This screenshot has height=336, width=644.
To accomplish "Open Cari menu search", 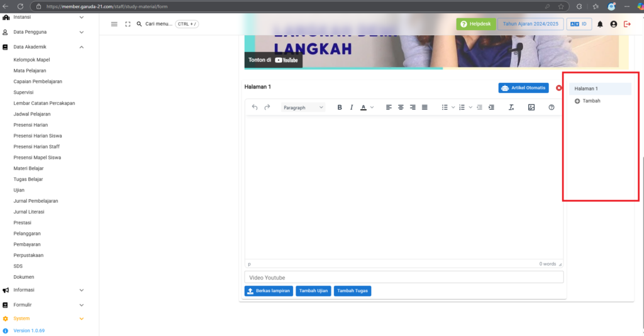I will (x=158, y=24).
